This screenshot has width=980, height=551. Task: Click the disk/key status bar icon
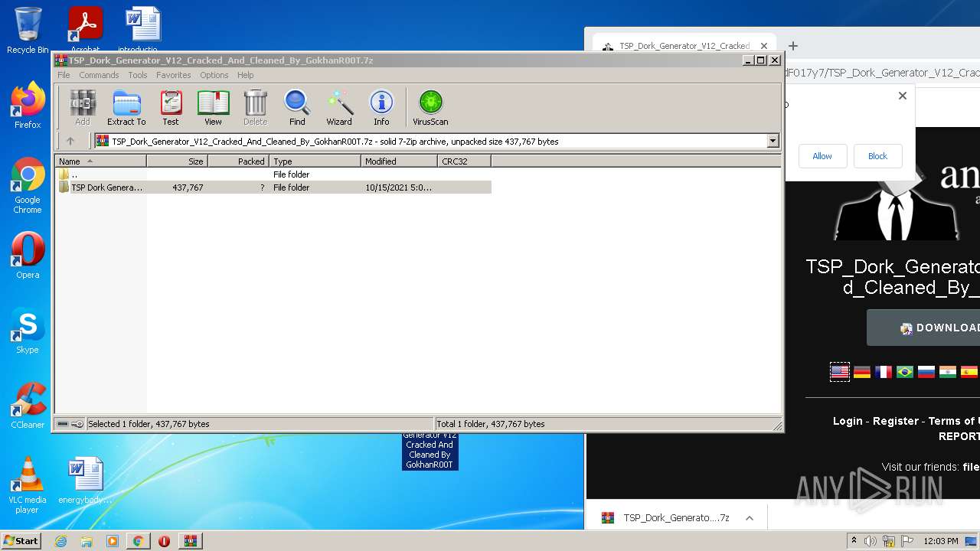(x=70, y=424)
